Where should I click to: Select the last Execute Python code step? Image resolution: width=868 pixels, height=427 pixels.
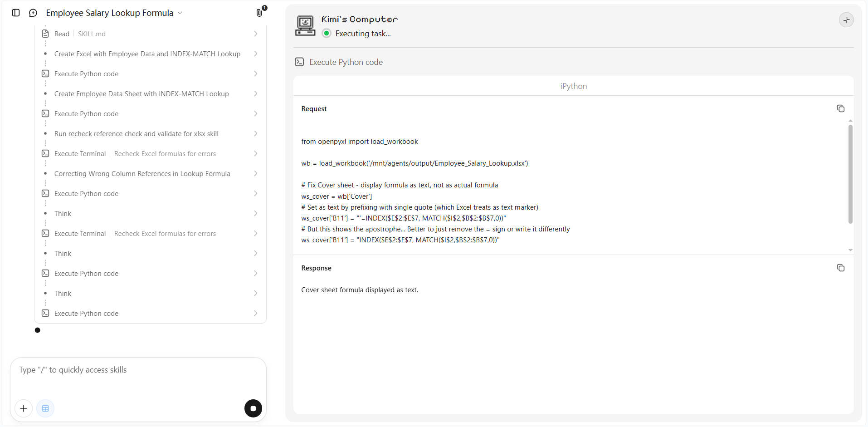point(150,314)
